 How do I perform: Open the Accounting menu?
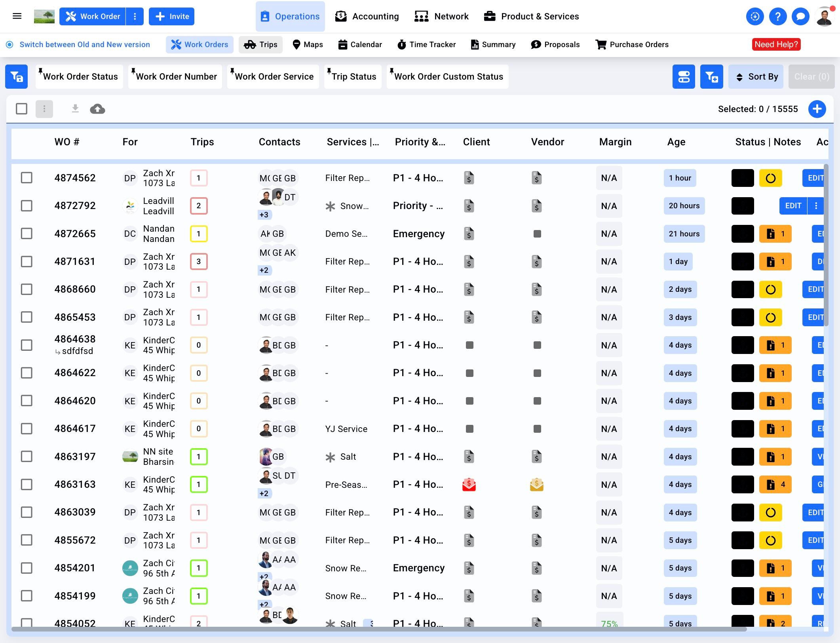click(367, 16)
